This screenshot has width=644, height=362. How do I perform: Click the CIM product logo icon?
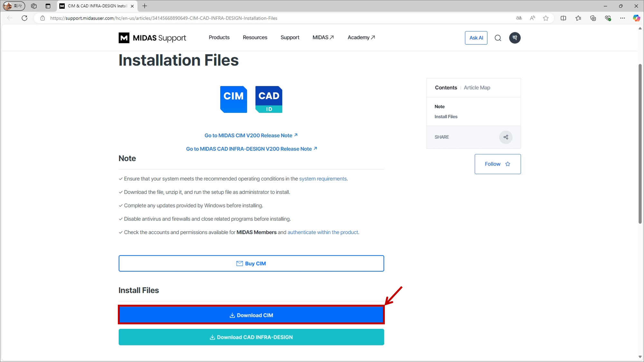233,99
